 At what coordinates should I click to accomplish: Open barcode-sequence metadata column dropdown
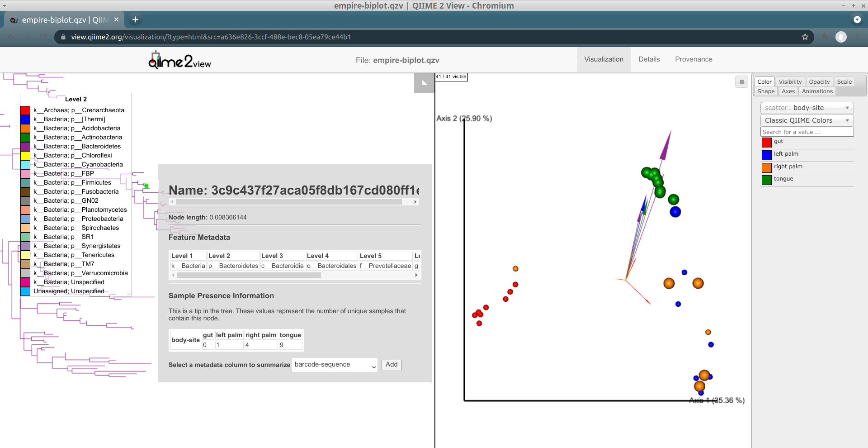click(x=335, y=365)
